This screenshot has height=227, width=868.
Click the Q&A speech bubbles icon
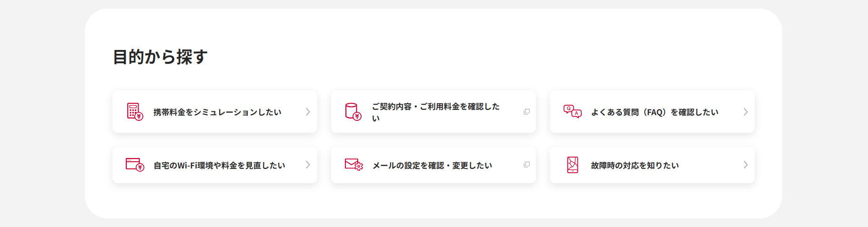572,111
